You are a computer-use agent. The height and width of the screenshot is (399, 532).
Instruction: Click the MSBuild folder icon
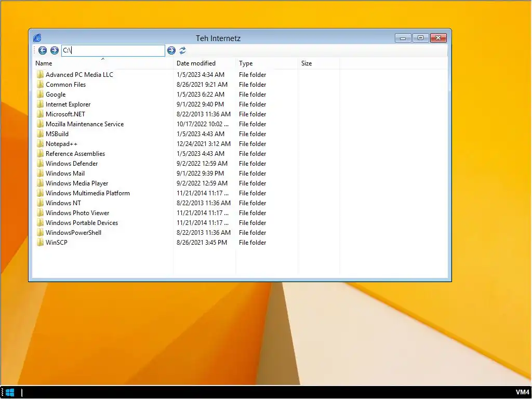pyautogui.click(x=40, y=134)
